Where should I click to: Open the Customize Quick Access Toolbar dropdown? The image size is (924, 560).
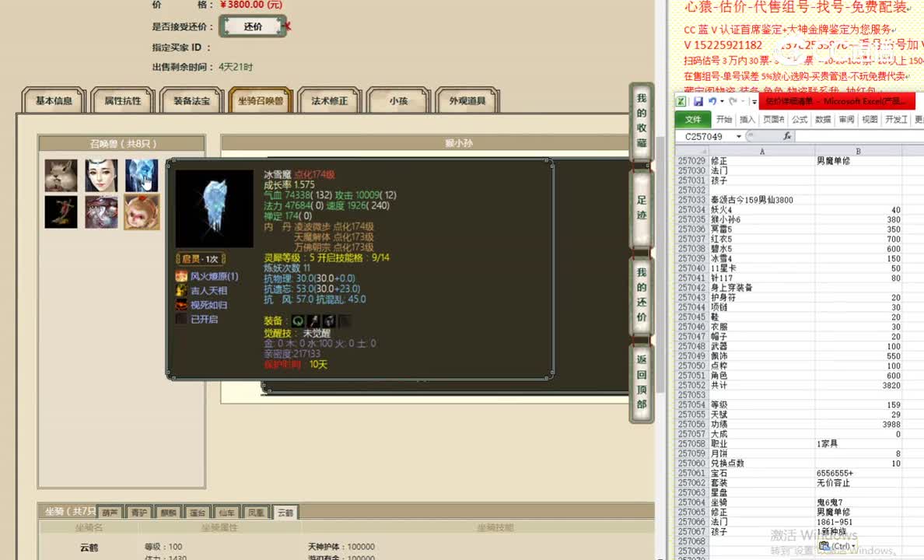pos(754,101)
